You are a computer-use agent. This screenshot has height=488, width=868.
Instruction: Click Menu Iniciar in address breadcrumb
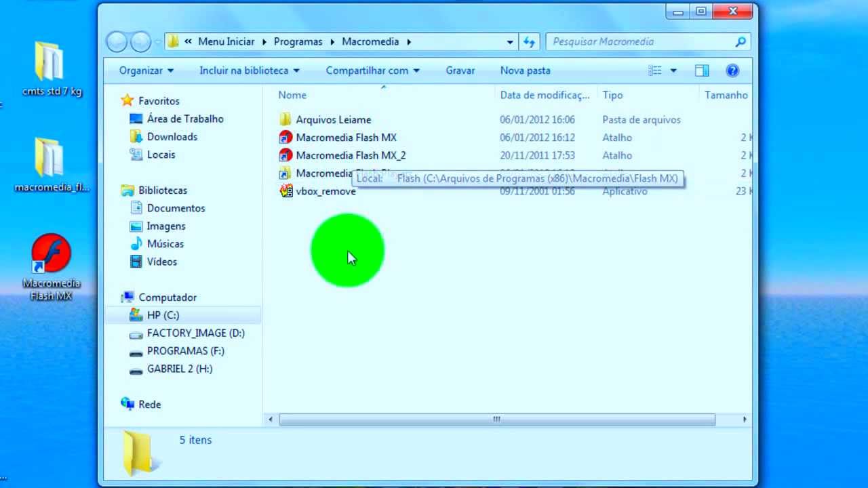pyautogui.click(x=226, y=42)
